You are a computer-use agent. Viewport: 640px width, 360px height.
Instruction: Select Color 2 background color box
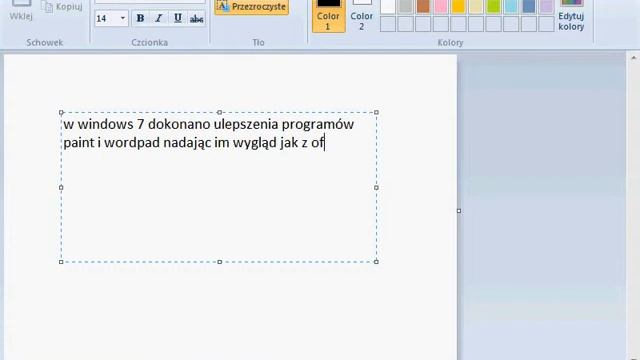362,16
